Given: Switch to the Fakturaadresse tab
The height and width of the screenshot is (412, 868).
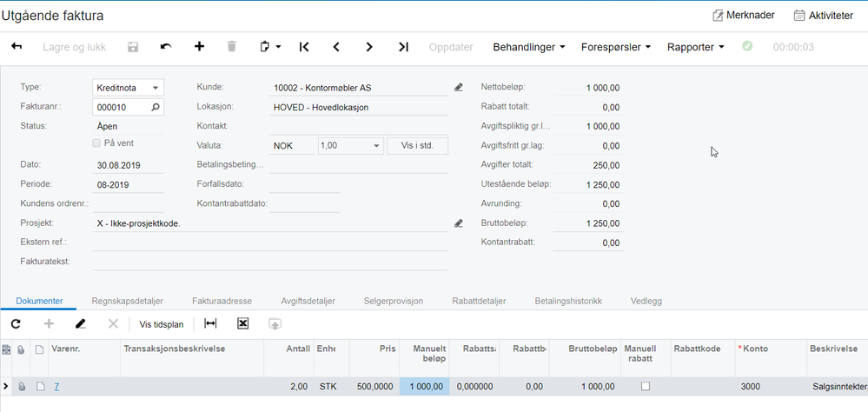Looking at the screenshot, I should (x=222, y=301).
